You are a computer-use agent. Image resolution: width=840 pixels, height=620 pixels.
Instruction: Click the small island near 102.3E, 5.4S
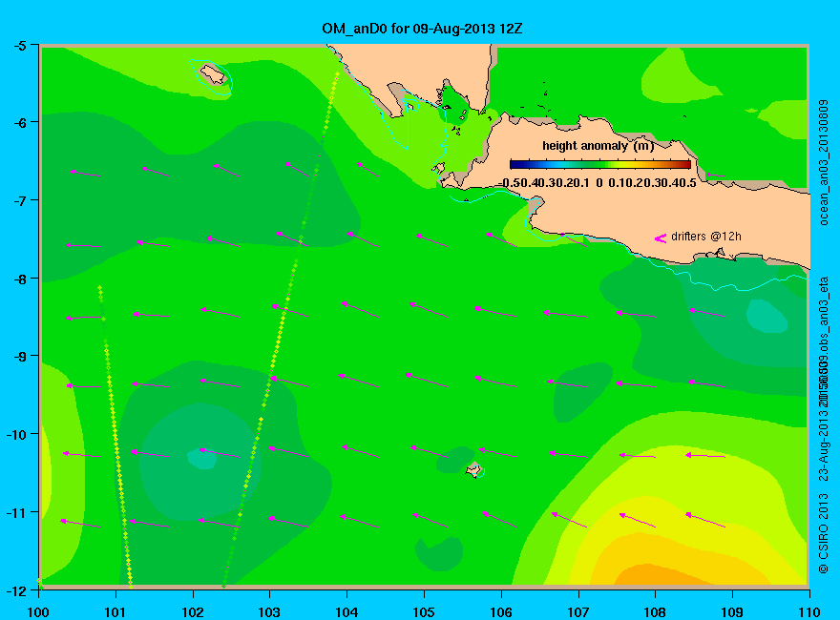(x=213, y=74)
